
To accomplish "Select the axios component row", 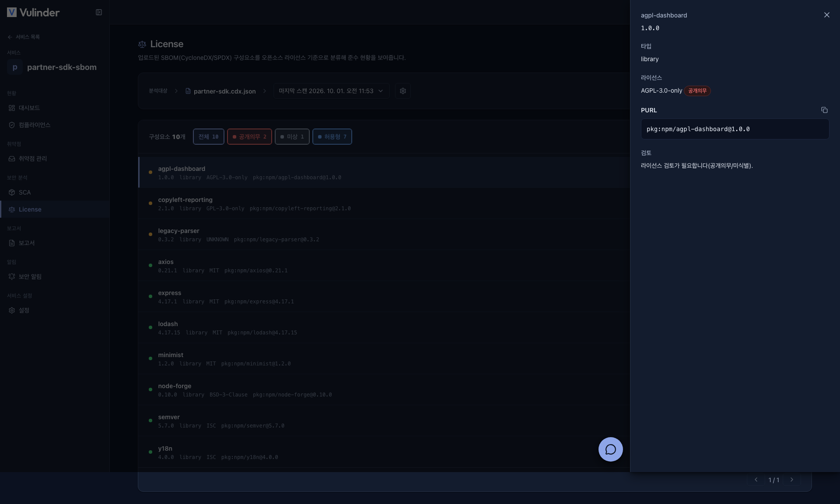I will click(384, 266).
